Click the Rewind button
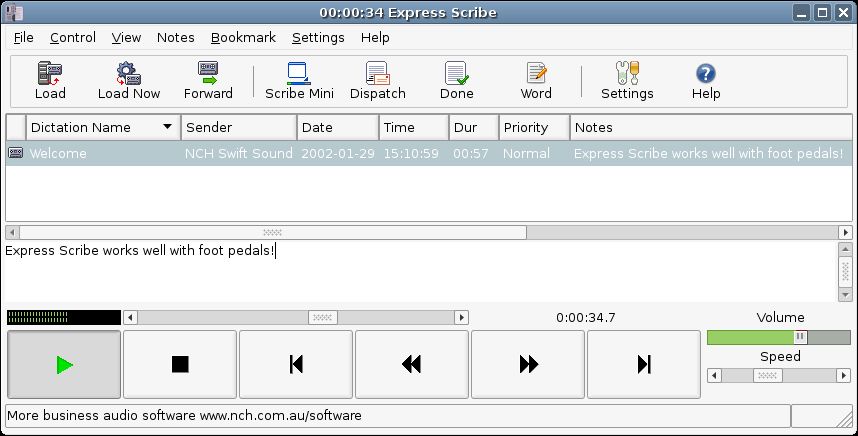Viewport: 858px width, 436px height. point(412,364)
